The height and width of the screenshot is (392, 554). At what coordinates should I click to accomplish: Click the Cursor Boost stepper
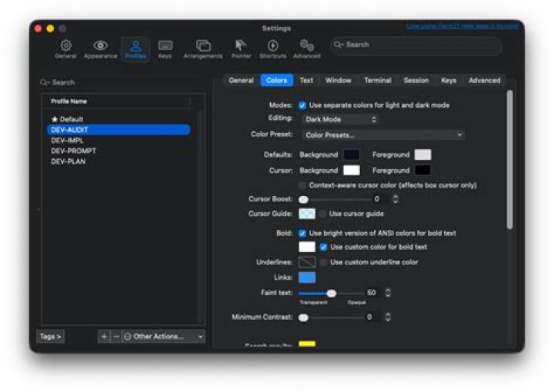click(395, 199)
